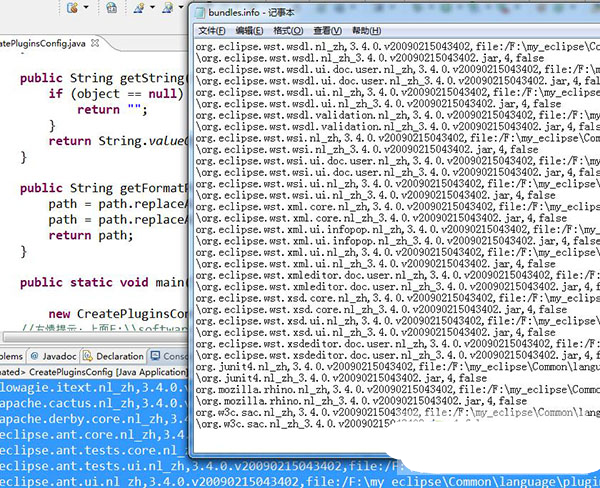The height and width of the screenshot is (488, 600).
Task: Open the 查看(V) menu in Notepad
Action: 328,31
